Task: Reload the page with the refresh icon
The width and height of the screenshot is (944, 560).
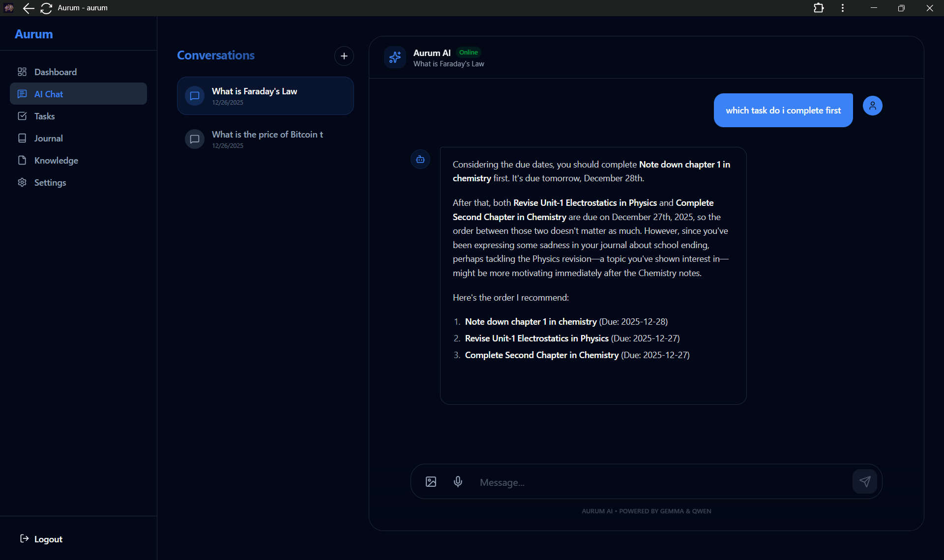Action: click(46, 8)
